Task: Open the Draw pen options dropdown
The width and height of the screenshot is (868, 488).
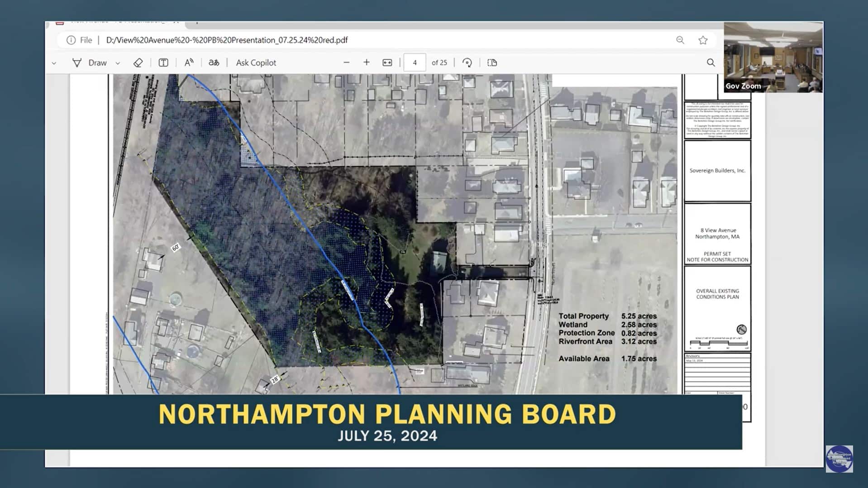Action: tap(117, 62)
